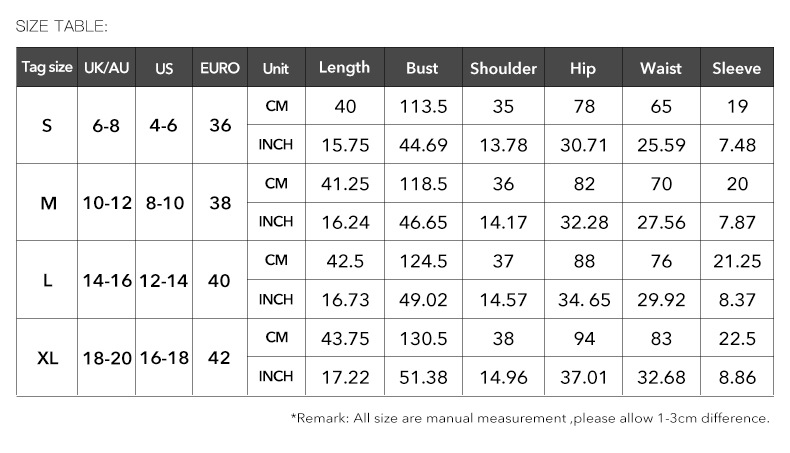The width and height of the screenshot is (790, 453).
Task: Select the UK/AU 10-12 cell
Action: 107,203
